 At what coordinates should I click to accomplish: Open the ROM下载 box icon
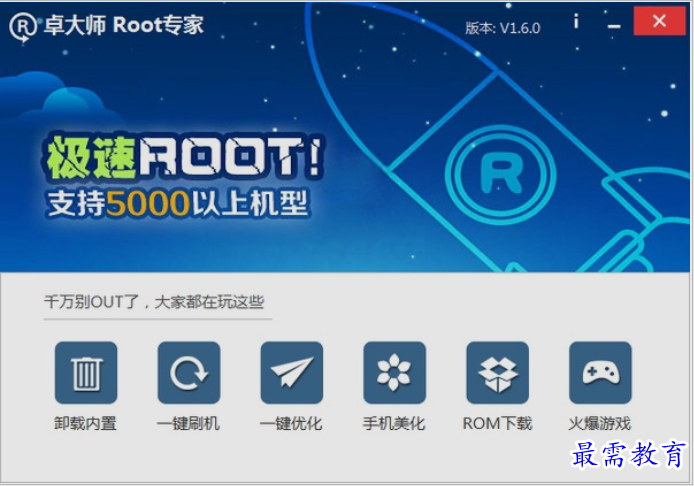click(497, 373)
